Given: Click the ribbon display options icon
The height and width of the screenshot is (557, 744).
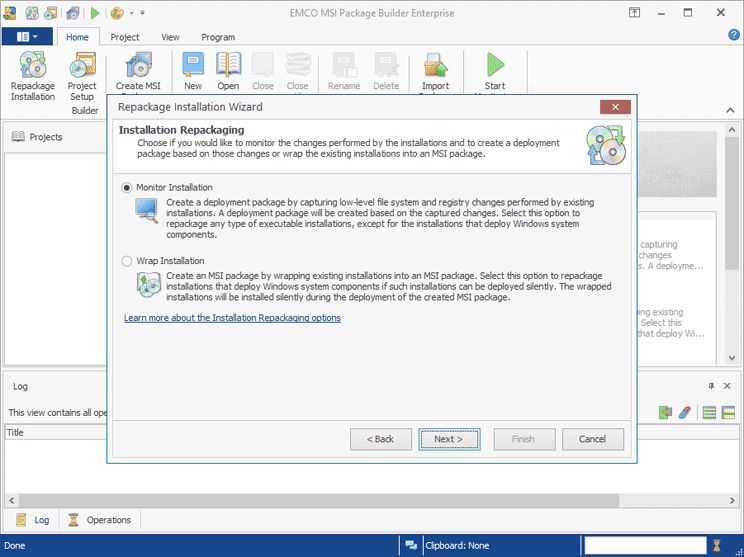Looking at the screenshot, I should pyautogui.click(x=634, y=13).
